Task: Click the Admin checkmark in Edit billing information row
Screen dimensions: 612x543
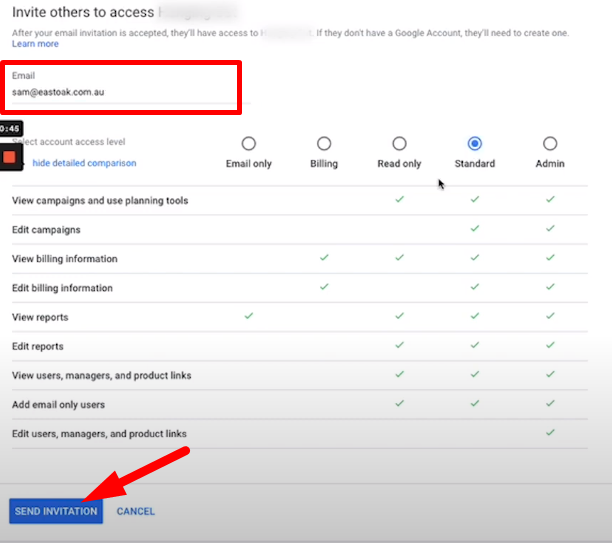Action: point(550,287)
